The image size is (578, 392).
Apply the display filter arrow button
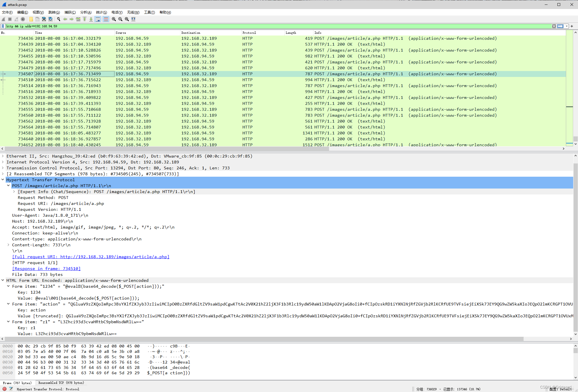point(560,26)
